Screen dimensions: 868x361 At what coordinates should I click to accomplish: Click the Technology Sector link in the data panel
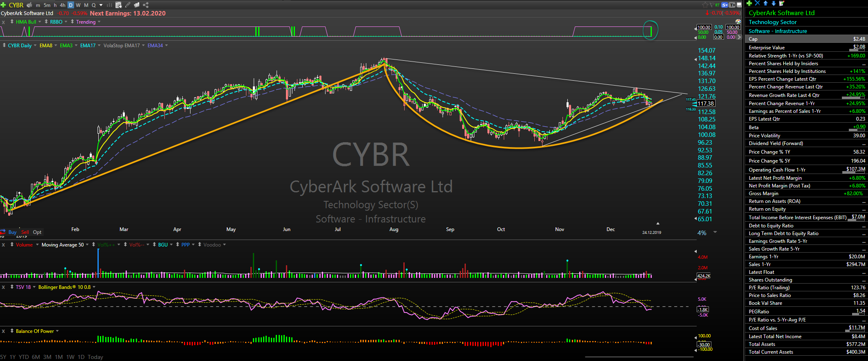[773, 22]
